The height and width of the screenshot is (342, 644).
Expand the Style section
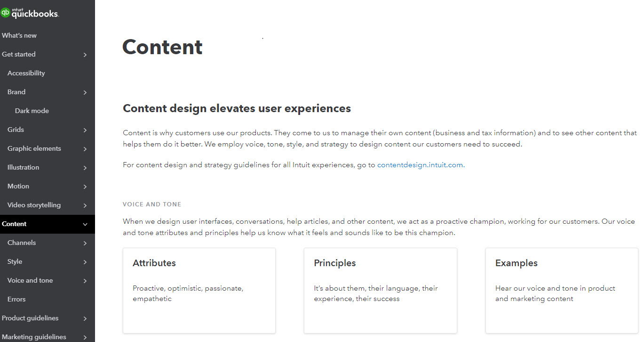click(x=85, y=262)
